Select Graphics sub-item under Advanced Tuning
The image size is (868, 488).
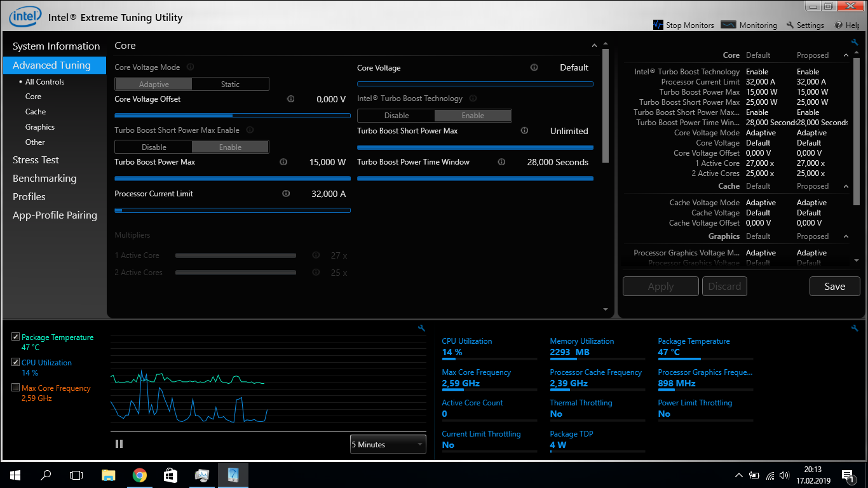pos(40,126)
